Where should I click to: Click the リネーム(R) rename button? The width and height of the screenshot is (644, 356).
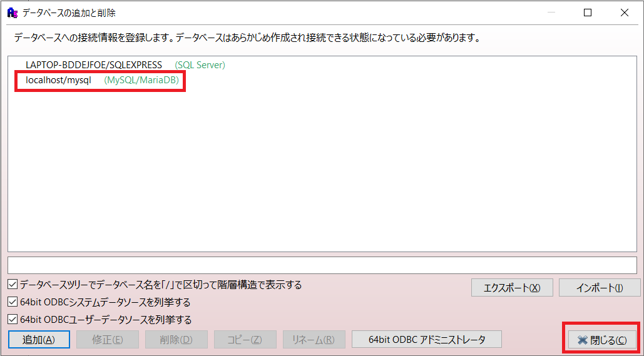pos(314,340)
